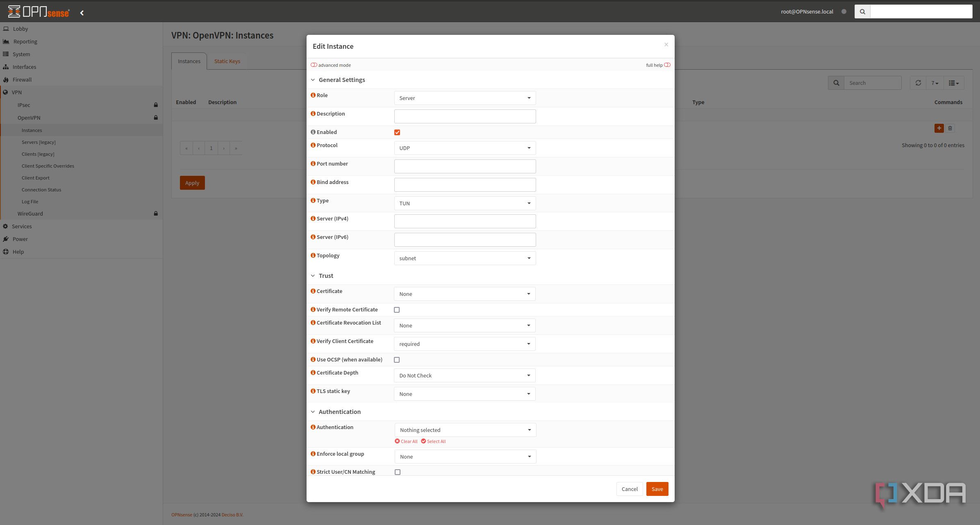Click the trash delete icon in Commands
This screenshot has height=525, width=980.
[950, 128]
